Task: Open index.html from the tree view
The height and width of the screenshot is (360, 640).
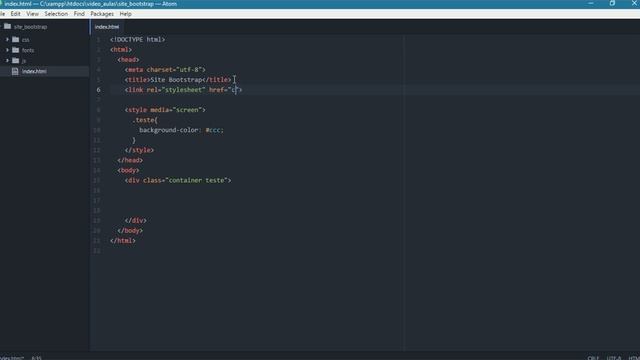Action: coord(34,71)
